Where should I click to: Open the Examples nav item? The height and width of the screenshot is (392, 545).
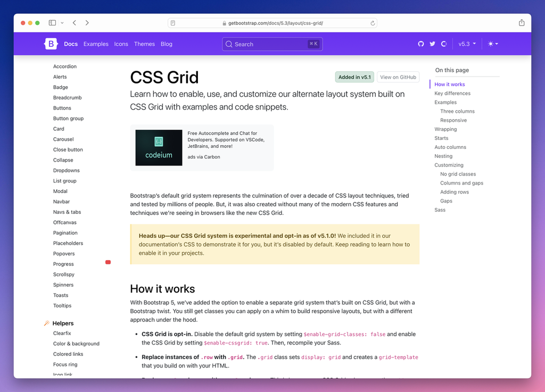(x=96, y=44)
